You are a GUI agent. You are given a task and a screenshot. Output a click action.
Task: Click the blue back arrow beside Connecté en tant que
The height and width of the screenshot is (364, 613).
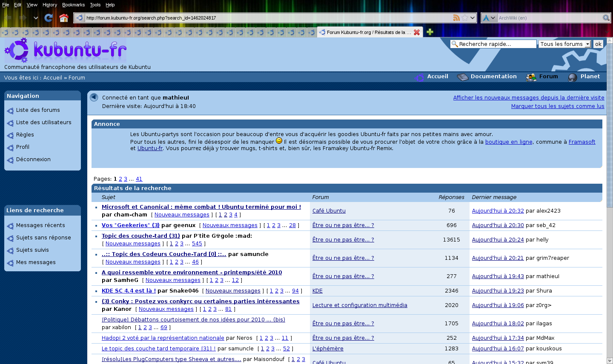click(94, 97)
